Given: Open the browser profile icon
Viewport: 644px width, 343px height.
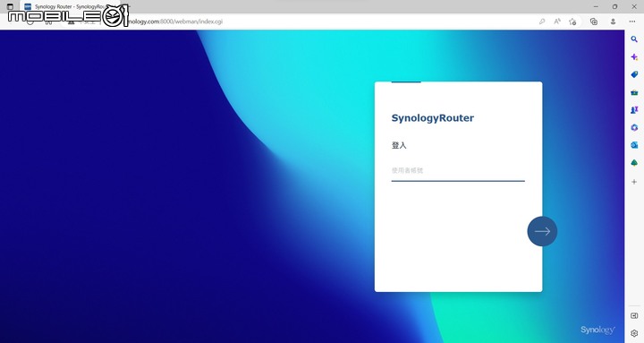Looking at the screenshot, I should [613, 21].
